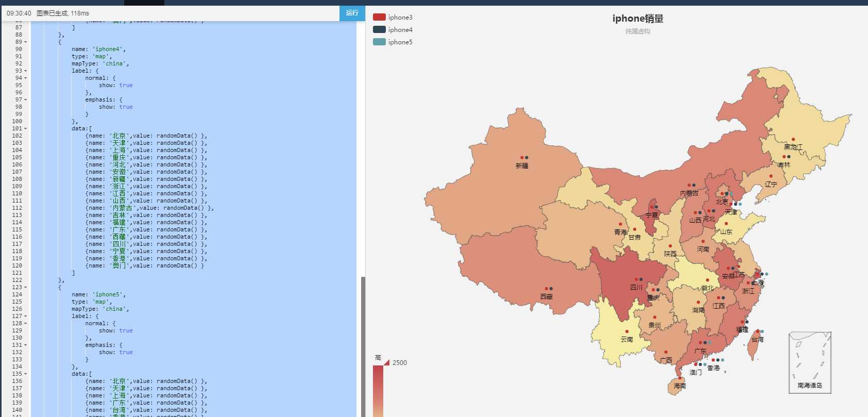Collapse the data array at line 101

26,128
